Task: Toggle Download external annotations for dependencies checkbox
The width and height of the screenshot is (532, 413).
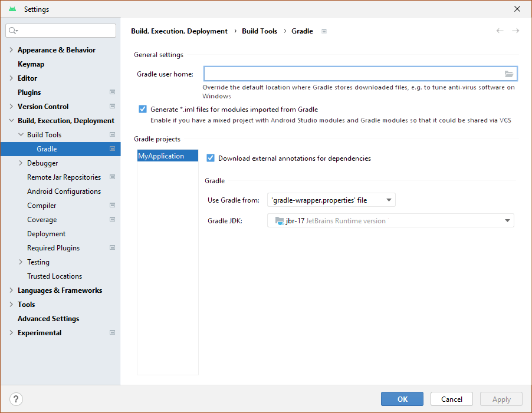Action: point(211,158)
